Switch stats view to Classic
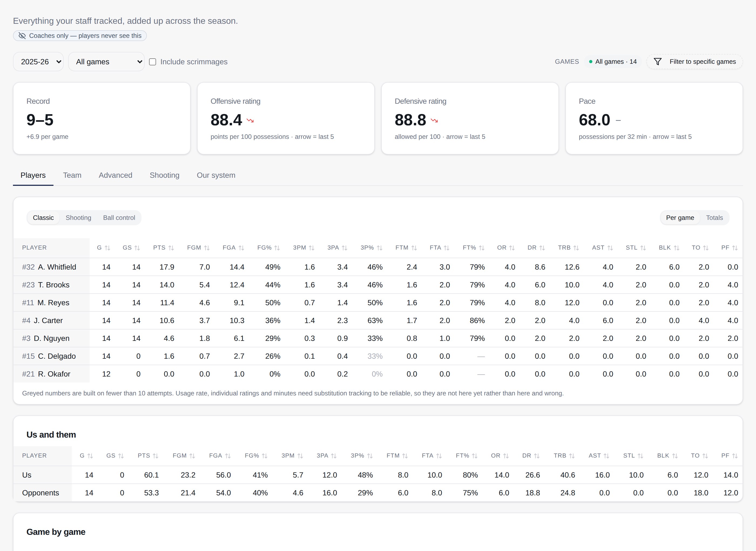The width and height of the screenshot is (756, 551). coord(43,218)
